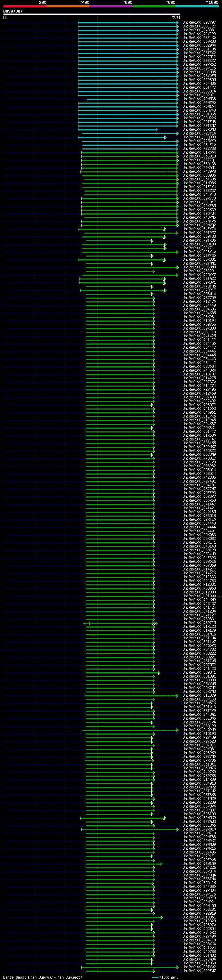222x980 pixels.
Task: Click the UniRef100_C8XPS1 label
Action: point(199,317)
